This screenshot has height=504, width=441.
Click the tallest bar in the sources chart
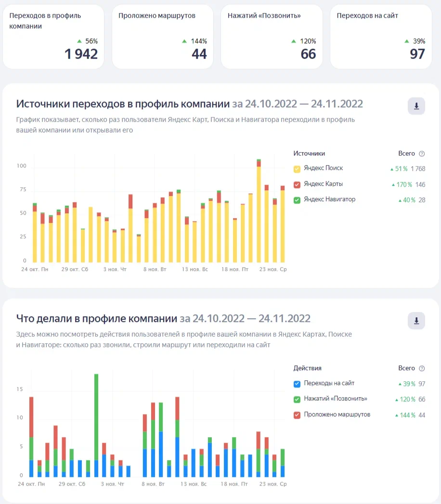point(259,212)
